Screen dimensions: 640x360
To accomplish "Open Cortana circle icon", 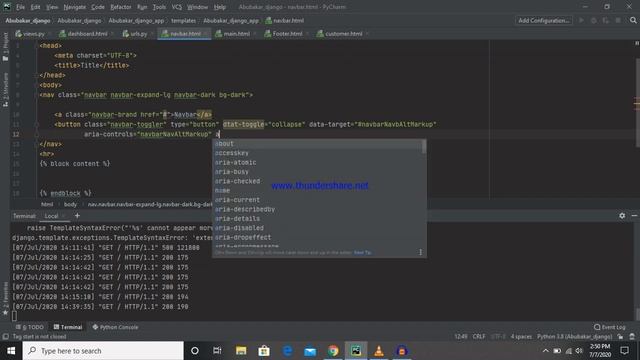I will pyautogui.click(x=195, y=351).
